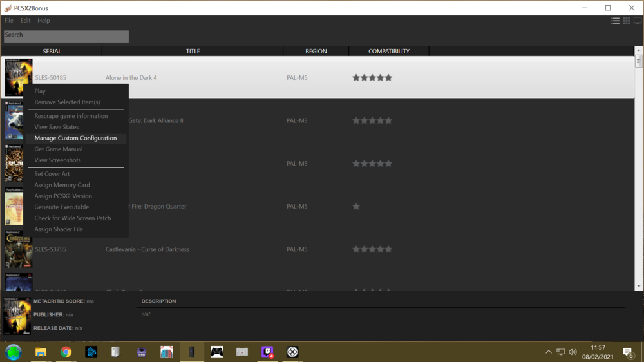Open the File menu
The width and height of the screenshot is (644, 362).
(9, 21)
